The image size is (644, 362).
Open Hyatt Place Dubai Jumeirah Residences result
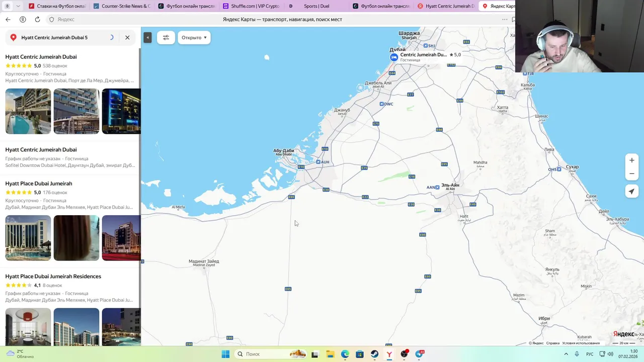[53, 276]
